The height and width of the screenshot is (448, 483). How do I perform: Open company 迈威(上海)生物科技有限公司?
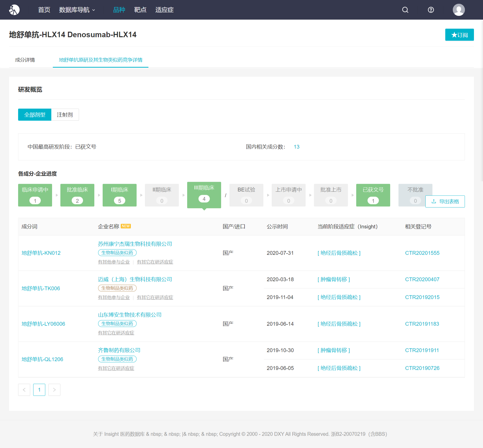coord(135,279)
